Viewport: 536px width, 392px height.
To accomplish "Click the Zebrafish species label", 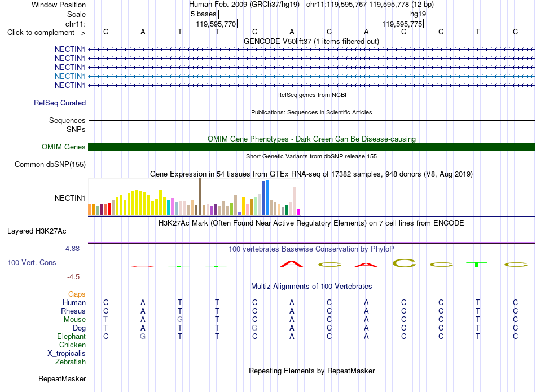I will click(x=71, y=362).
